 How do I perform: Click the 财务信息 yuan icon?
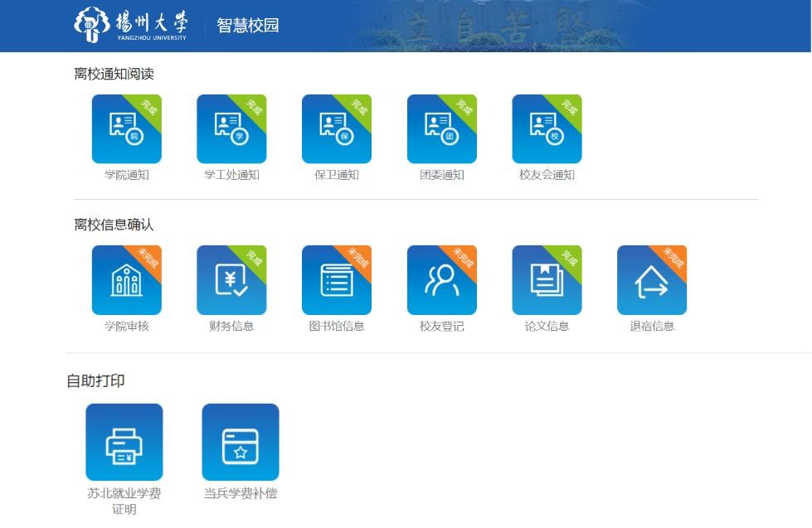[231, 280]
